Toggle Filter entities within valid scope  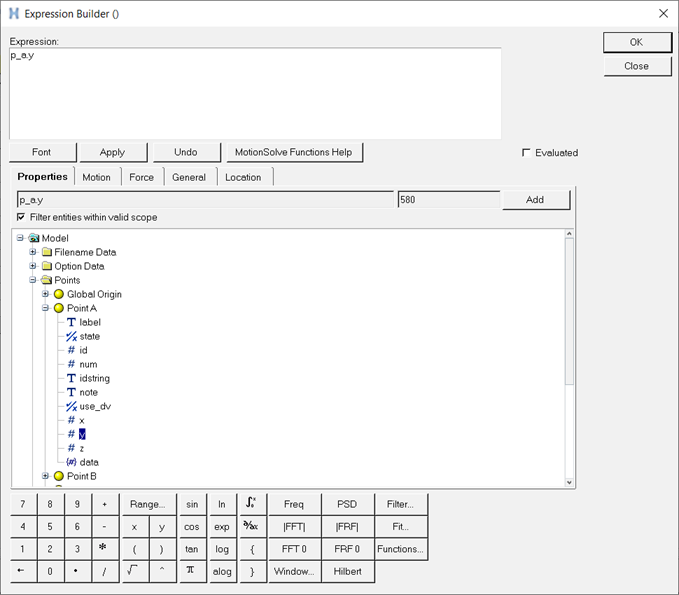click(x=21, y=217)
